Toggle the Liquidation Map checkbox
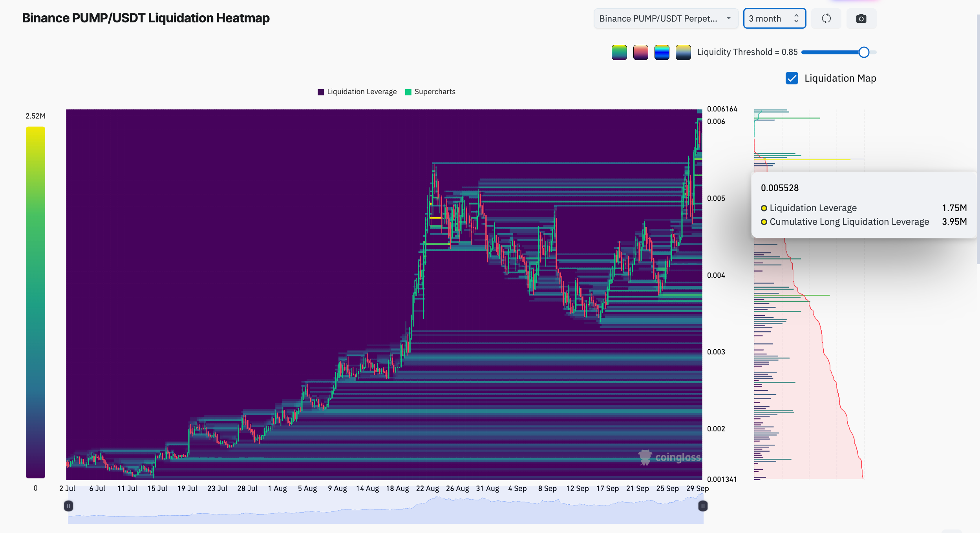The height and width of the screenshot is (533, 980). [792, 78]
